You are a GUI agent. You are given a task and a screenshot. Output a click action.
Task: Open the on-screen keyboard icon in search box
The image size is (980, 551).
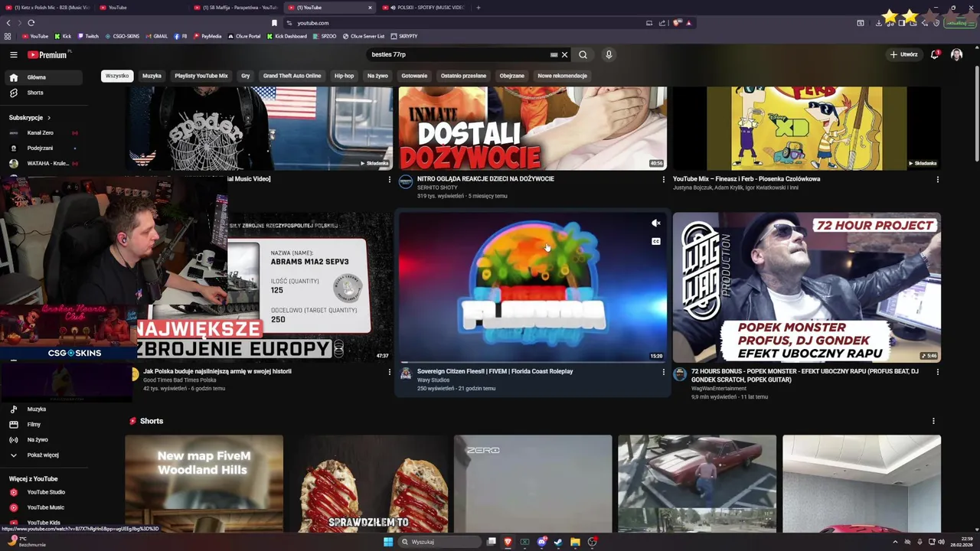coord(554,54)
